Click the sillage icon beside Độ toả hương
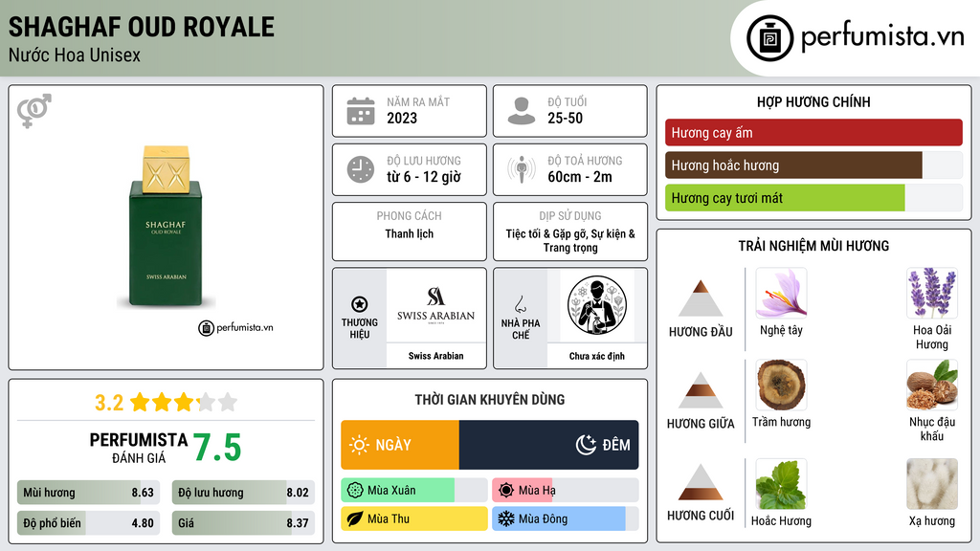980x551 pixels. click(x=522, y=169)
